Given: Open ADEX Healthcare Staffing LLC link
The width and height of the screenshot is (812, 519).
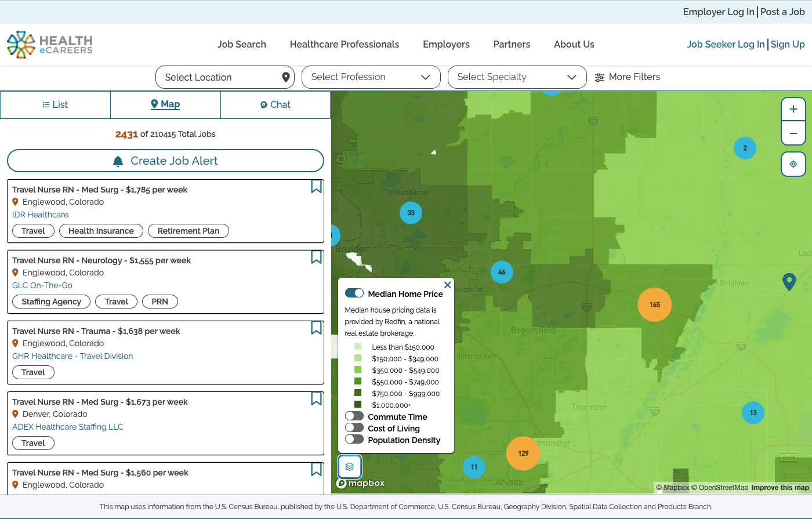Looking at the screenshot, I should pyautogui.click(x=68, y=427).
